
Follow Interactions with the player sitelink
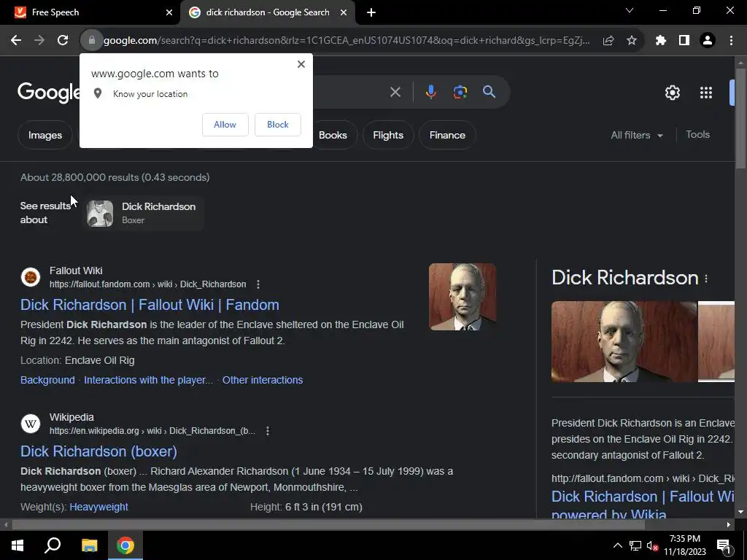(x=148, y=380)
